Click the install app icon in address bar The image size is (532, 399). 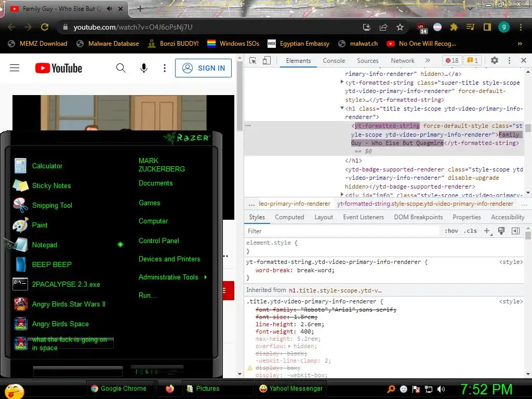click(x=366, y=27)
